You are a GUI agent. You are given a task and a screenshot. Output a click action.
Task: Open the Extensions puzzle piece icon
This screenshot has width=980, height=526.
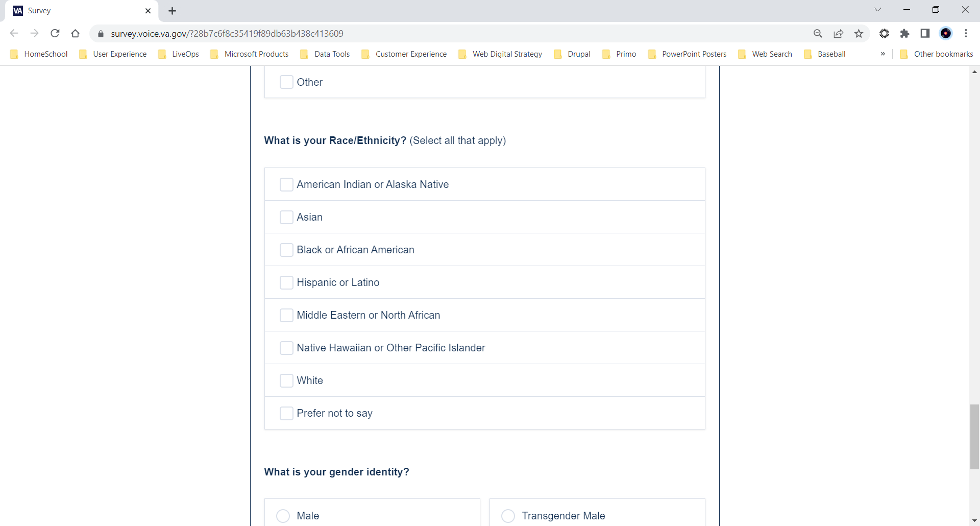click(904, 34)
